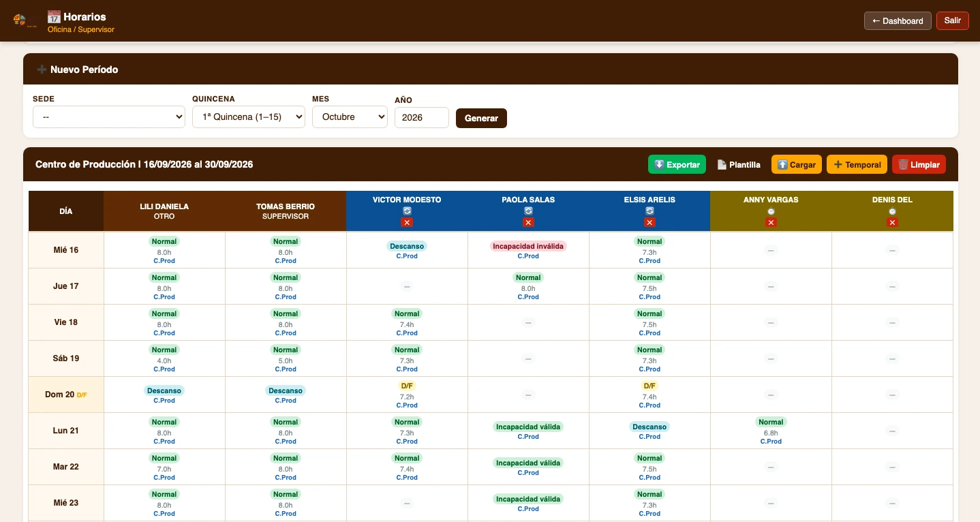Image resolution: width=980 pixels, height=522 pixels.
Task: Click the Lili Daniela column header
Action: (x=164, y=211)
